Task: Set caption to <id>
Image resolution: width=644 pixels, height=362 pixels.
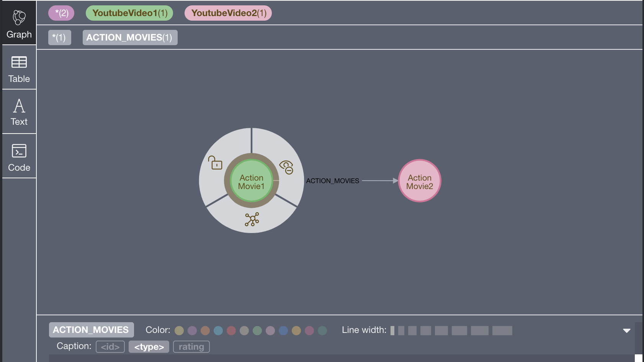Action: tap(110, 347)
